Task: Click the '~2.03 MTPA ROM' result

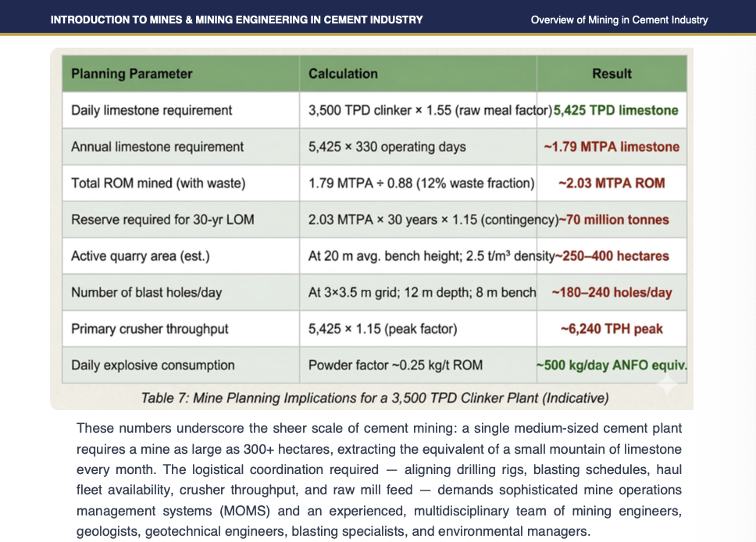Action: tap(612, 184)
